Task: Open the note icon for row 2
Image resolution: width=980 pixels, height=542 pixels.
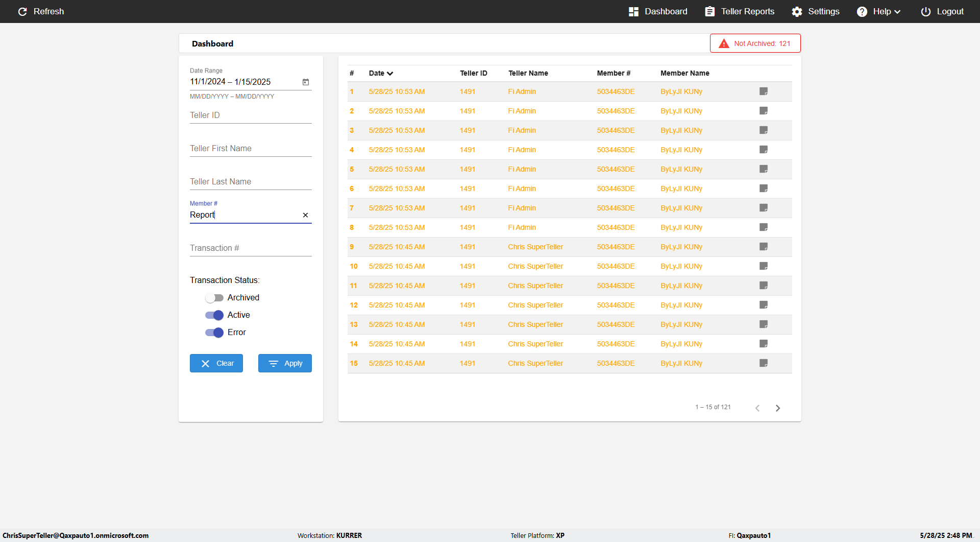Action: 764,111
